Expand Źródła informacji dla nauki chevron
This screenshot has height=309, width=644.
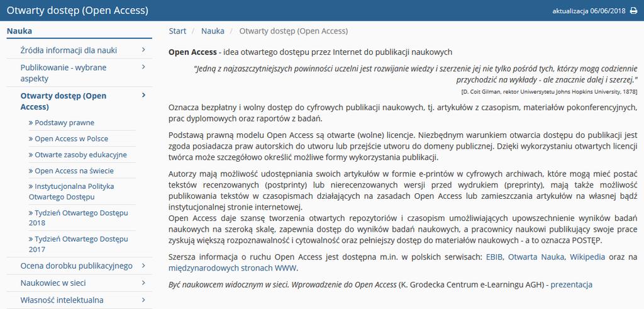(143, 50)
